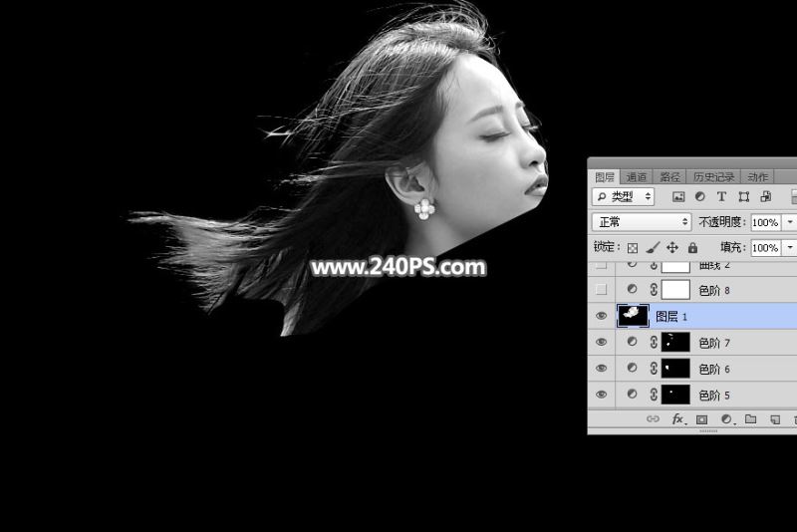This screenshot has height=532, width=797.
Task: Open 不透明度 slider arrow
Action: click(789, 222)
